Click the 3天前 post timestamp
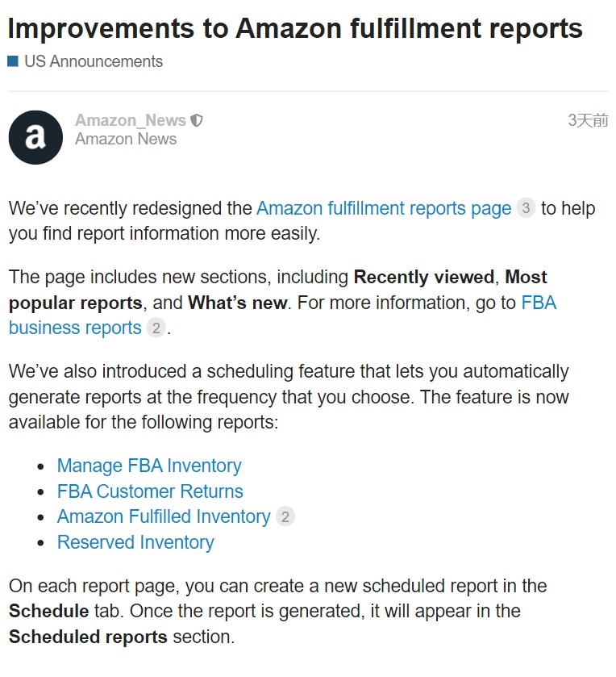This screenshot has height=677, width=616. (x=588, y=120)
